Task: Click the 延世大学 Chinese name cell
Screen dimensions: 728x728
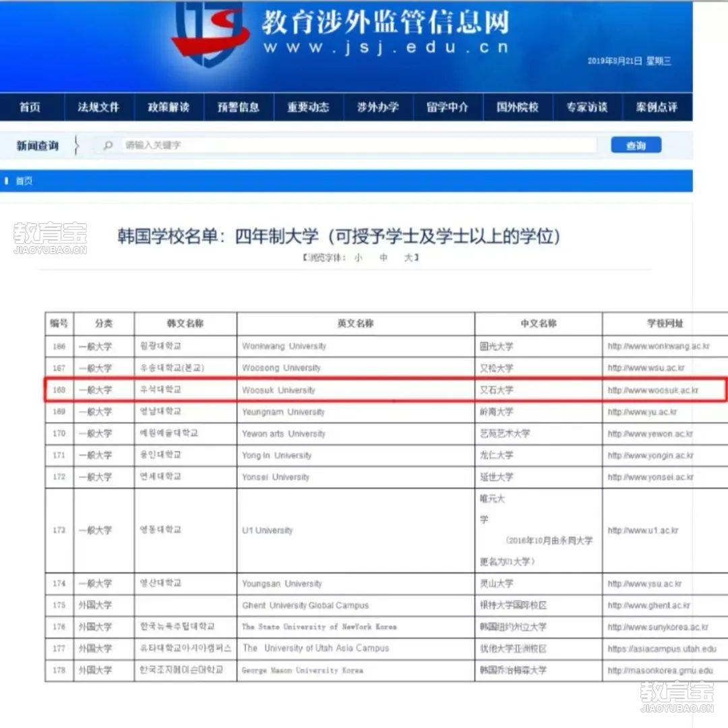Action: pyautogui.click(x=539, y=477)
